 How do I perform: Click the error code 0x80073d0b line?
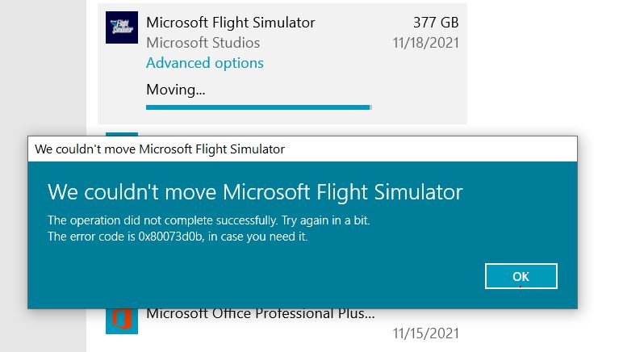178,237
